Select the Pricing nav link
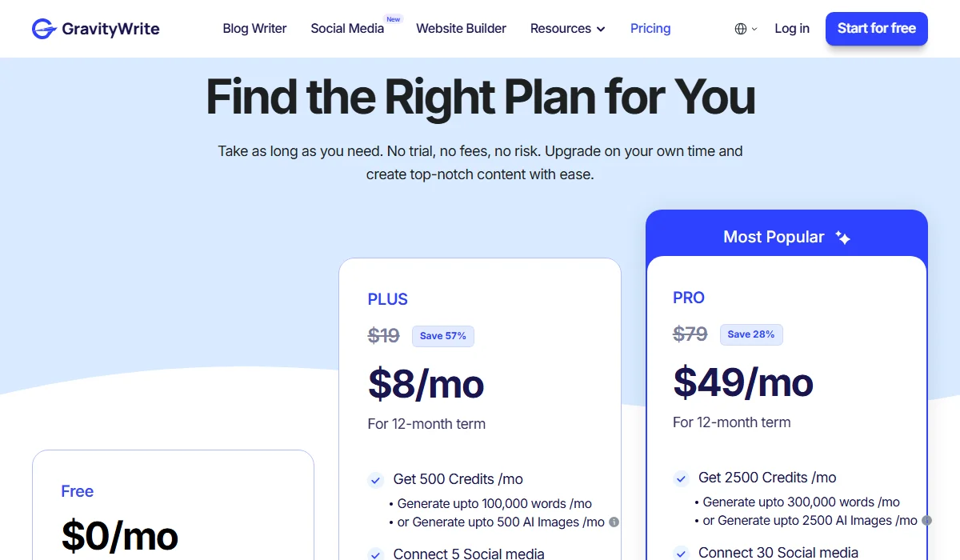Screen dimensions: 960x560 pos(650,28)
